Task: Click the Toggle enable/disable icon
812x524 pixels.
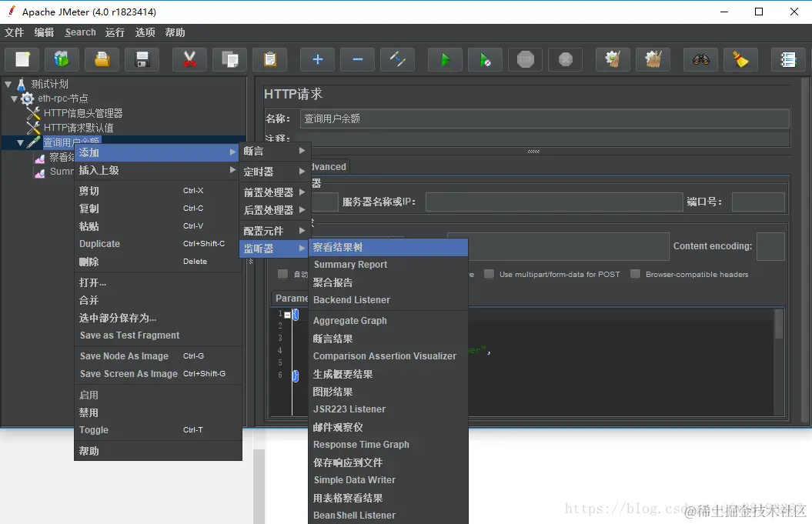Action: pos(397,59)
